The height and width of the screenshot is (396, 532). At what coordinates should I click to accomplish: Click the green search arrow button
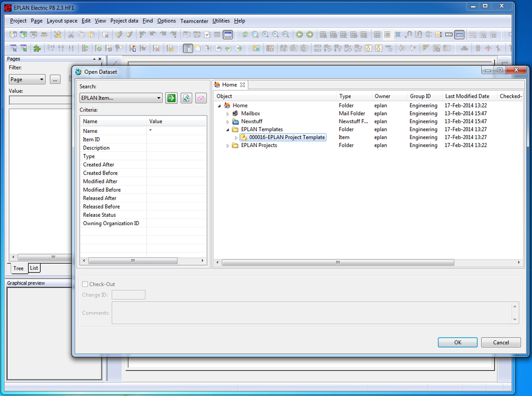(171, 98)
